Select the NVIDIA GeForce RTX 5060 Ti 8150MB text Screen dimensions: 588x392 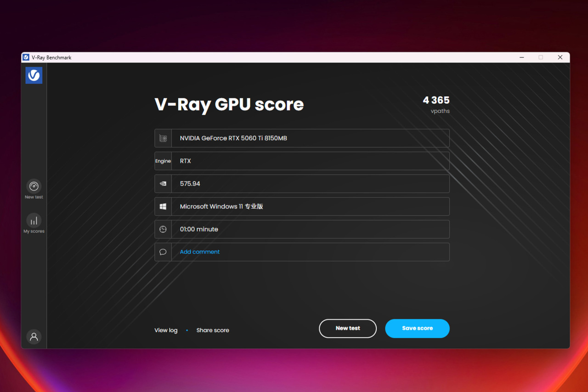233,138
